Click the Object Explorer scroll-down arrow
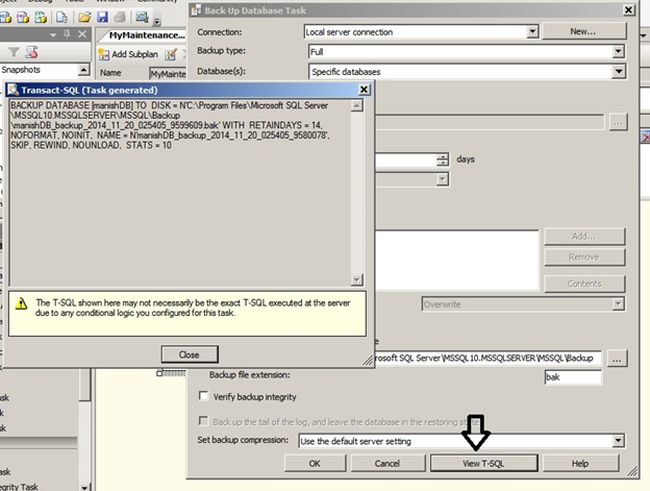Screen dimensions: 650x491 tap(85, 487)
